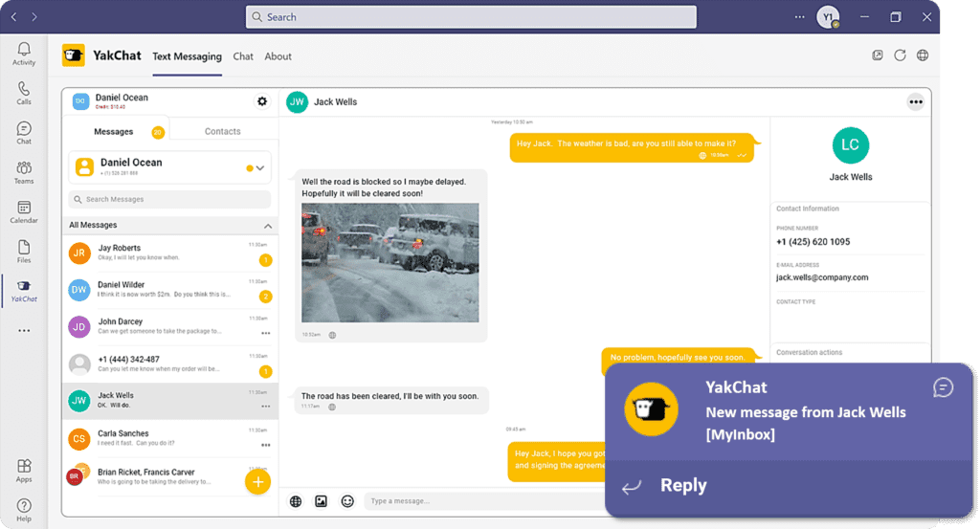Image resolution: width=980 pixels, height=529 pixels.
Task: Open the snowy road photo in chat
Action: pos(390,262)
